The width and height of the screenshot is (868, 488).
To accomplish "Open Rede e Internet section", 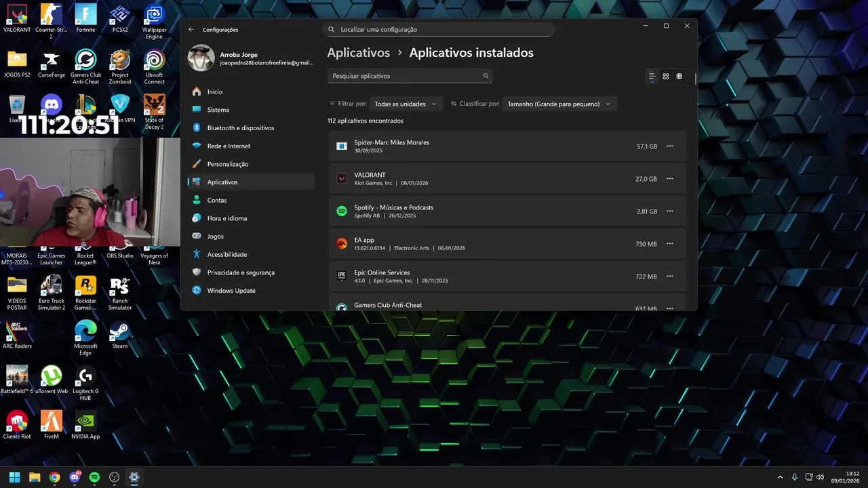I will point(250,146).
